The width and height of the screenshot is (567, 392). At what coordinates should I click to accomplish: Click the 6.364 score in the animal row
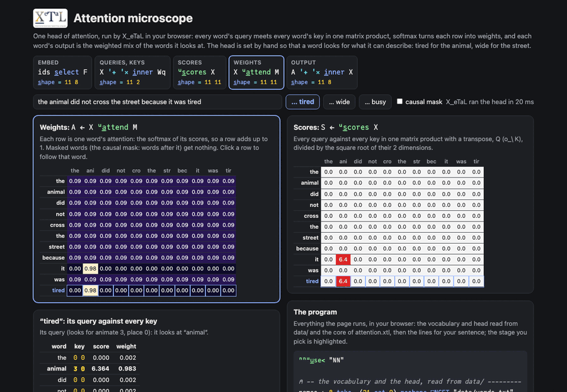coord(101,369)
